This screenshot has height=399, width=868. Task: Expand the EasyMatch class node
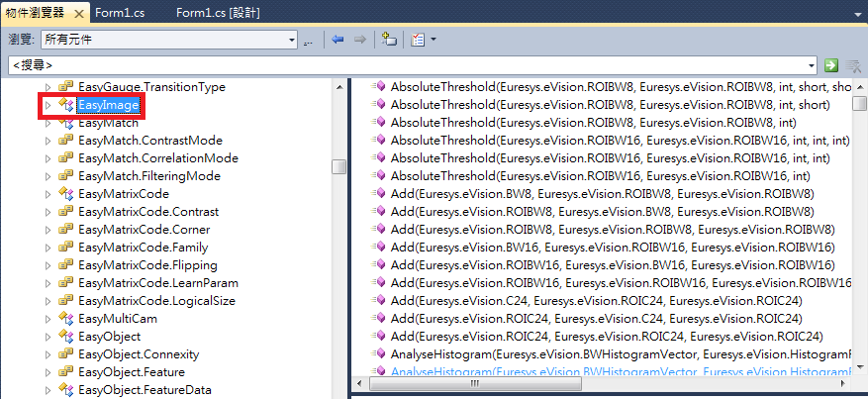click(x=48, y=123)
